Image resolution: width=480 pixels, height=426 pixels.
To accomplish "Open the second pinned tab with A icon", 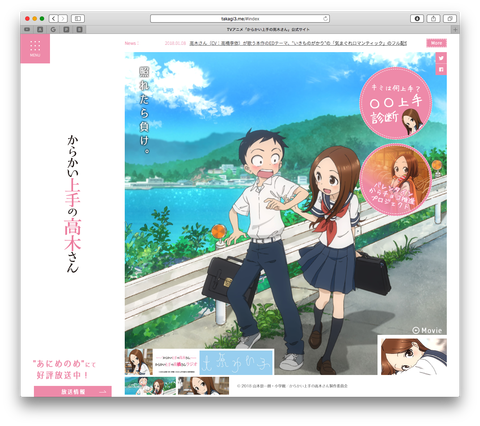I will point(40,30).
